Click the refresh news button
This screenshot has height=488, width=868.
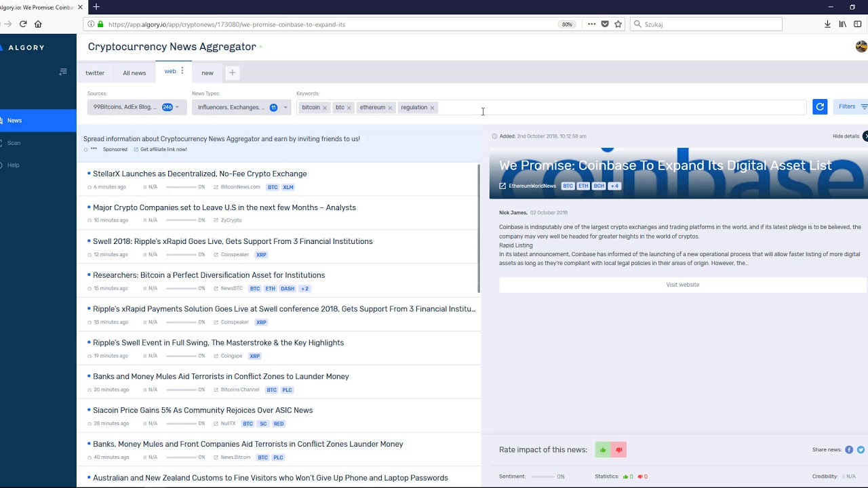pos(820,106)
